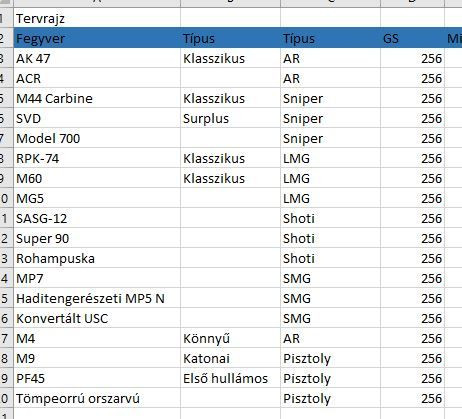
Task: Select the GS header cell
Action: [x=412, y=38]
